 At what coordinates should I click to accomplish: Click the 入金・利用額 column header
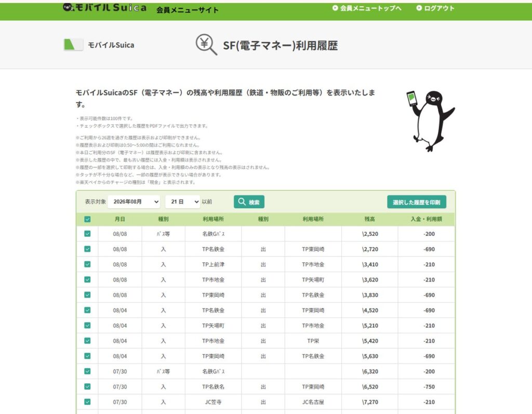[x=426, y=219]
